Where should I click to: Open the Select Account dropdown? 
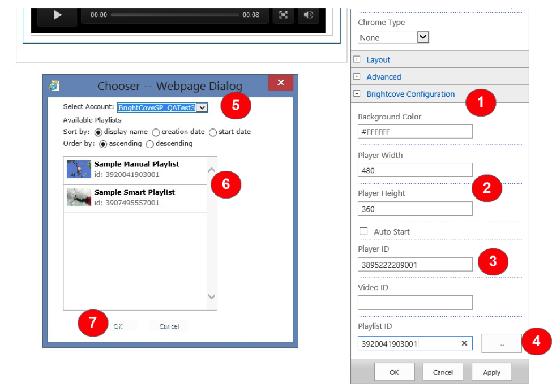coord(204,107)
